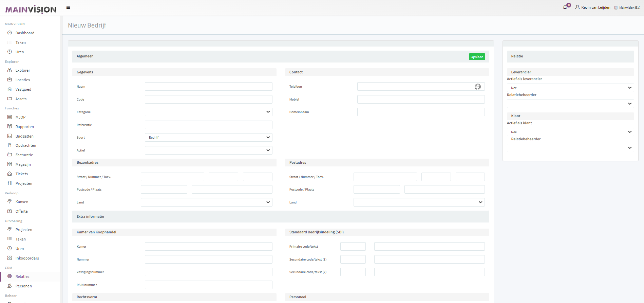Image resolution: width=644 pixels, height=303 pixels.
Task: Click the Rapporten icon
Action: [10, 127]
